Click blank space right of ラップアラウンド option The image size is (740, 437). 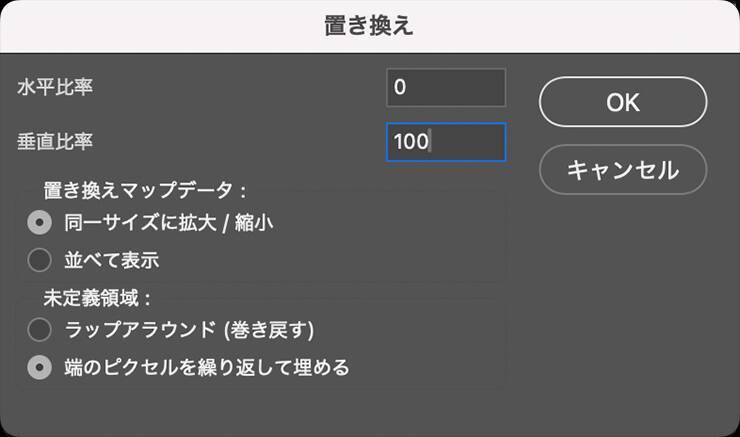430,329
